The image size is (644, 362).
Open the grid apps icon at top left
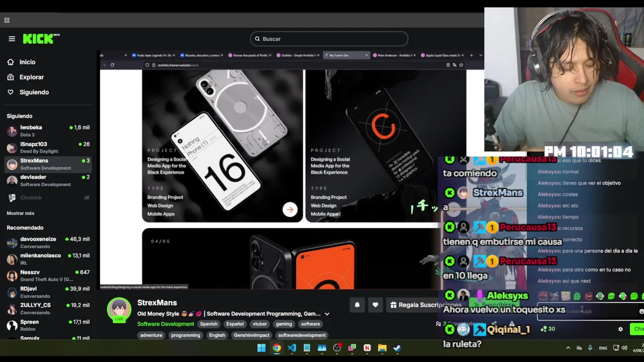tap(7, 20)
